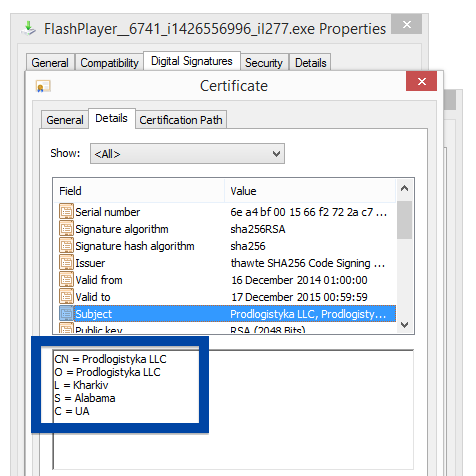Click the field list scroll down arrow

(404, 324)
